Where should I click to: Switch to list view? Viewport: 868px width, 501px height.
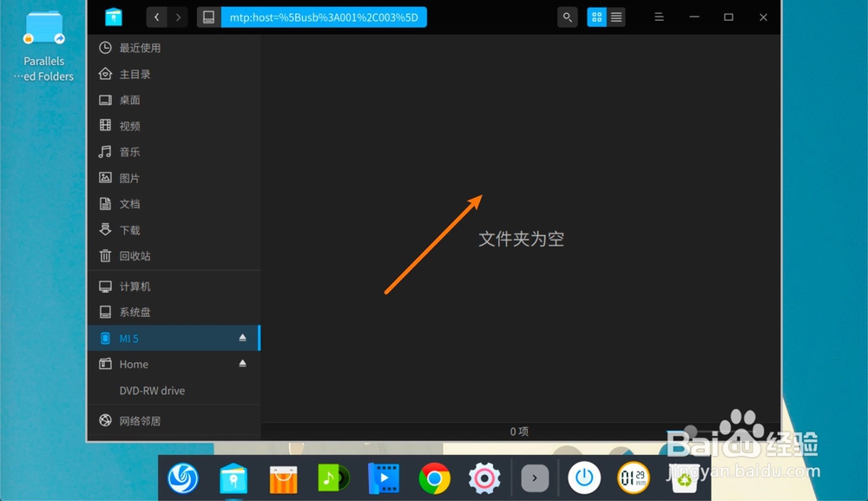coord(616,17)
